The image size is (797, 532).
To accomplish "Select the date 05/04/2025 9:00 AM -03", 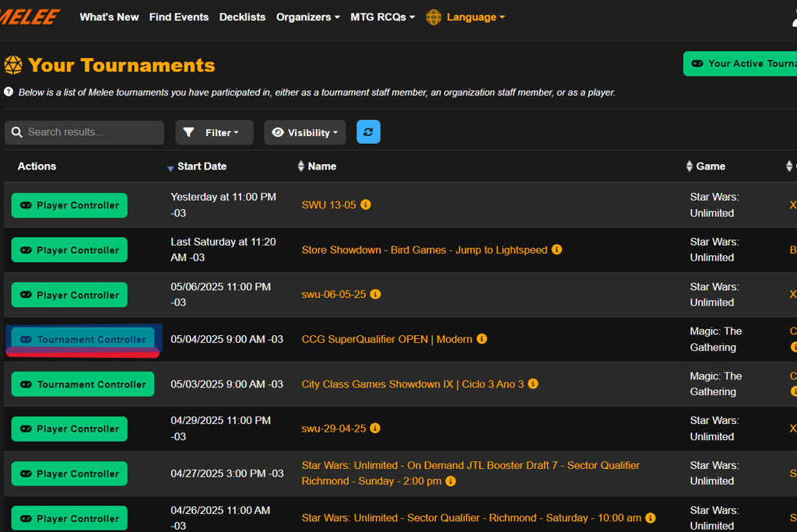I will 226,339.
